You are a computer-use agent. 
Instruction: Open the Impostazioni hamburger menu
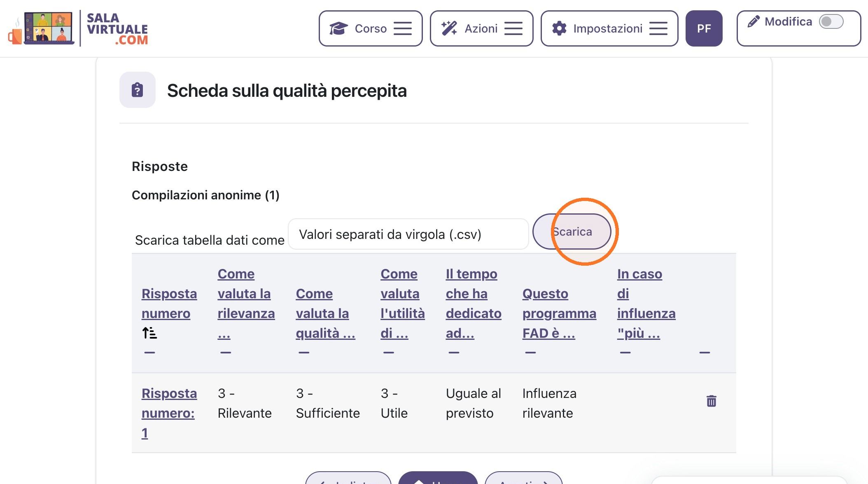[x=658, y=28]
